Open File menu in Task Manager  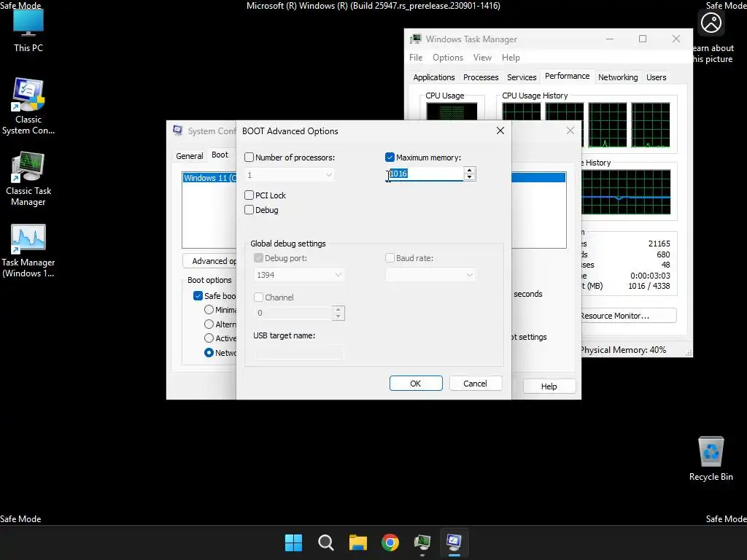[x=416, y=57]
